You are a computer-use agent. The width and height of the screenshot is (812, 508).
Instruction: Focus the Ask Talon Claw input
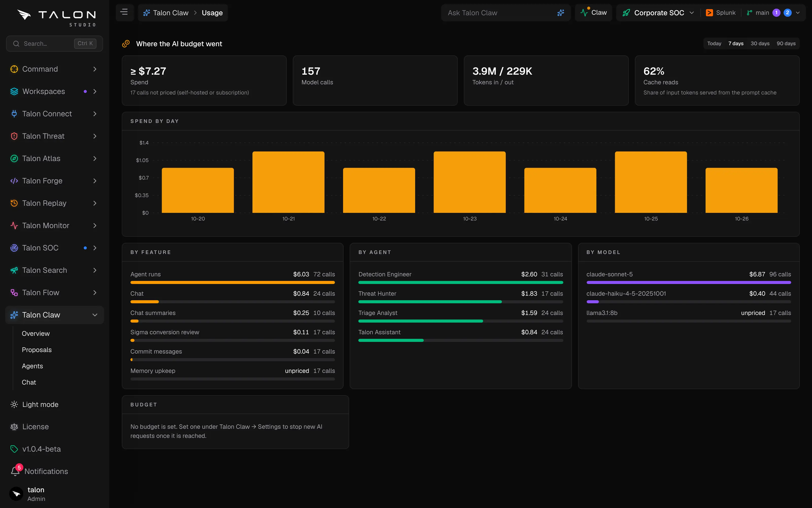click(500, 13)
